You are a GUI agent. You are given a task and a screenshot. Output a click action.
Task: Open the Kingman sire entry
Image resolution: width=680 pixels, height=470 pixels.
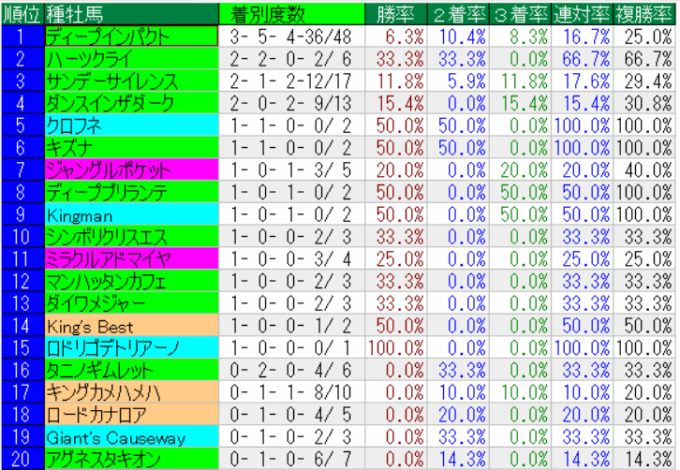[x=130, y=214]
